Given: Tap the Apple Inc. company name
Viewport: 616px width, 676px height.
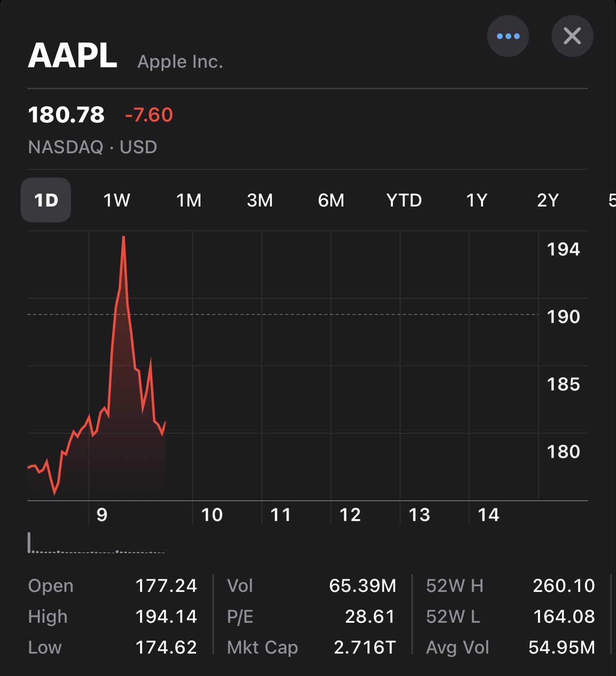Looking at the screenshot, I should [180, 62].
